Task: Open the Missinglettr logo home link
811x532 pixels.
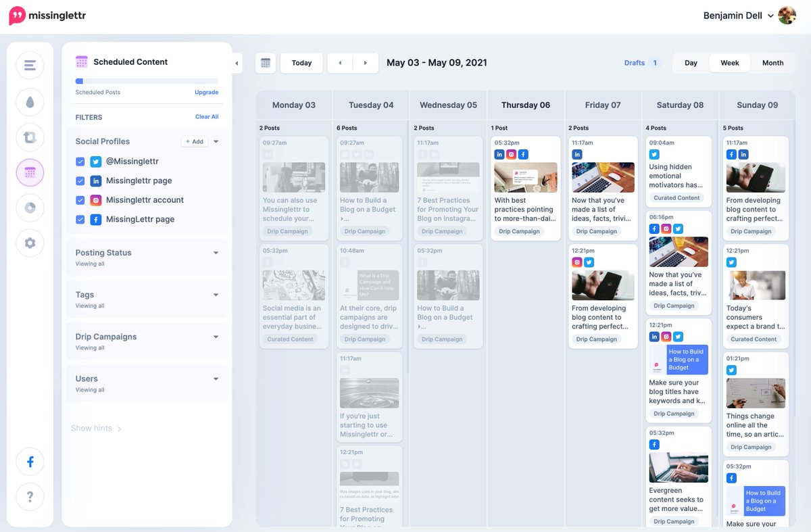Action: pyautogui.click(x=47, y=16)
